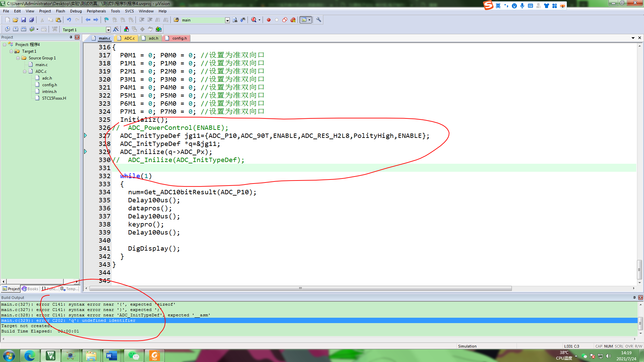Click Find in Files icon
Screen dimensions: 644x362
click(x=176, y=20)
